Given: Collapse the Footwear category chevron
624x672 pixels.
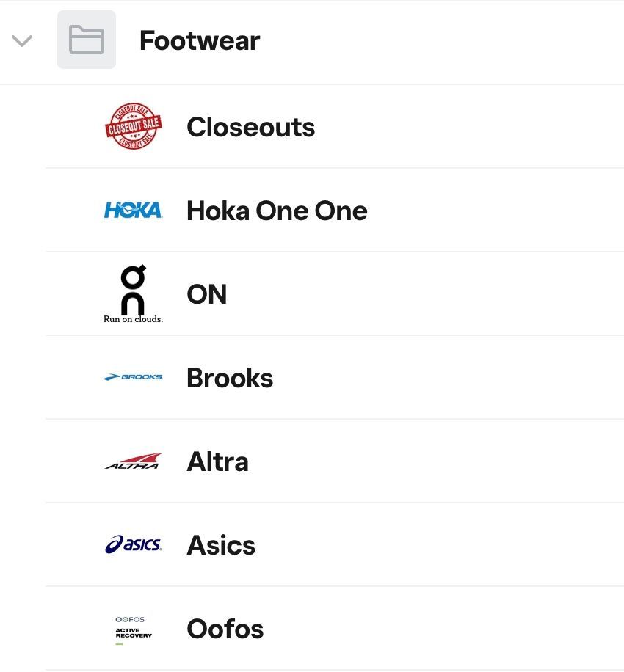Looking at the screenshot, I should [22, 41].
